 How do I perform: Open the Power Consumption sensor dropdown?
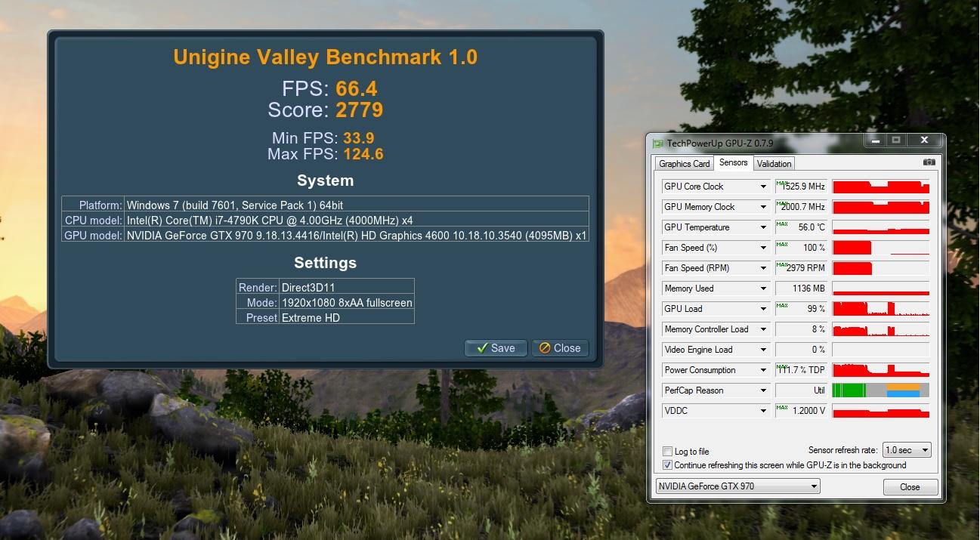[763, 370]
